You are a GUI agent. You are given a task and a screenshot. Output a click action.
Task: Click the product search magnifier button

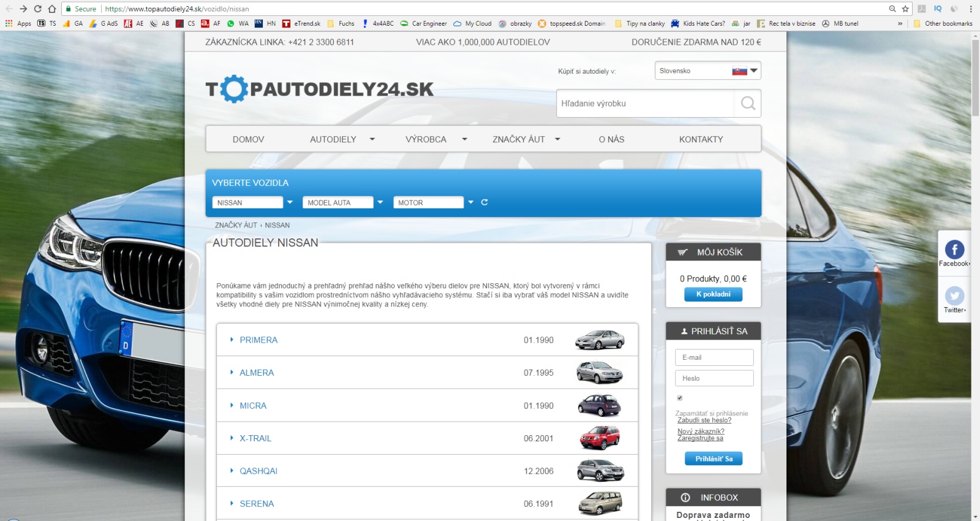pyautogui.click(x=748, y=103)
